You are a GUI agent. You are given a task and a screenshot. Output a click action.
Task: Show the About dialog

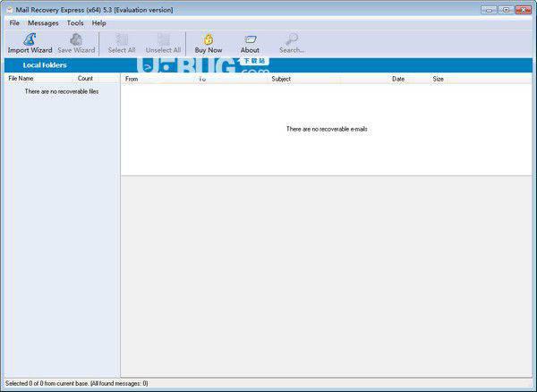(250, 44)
